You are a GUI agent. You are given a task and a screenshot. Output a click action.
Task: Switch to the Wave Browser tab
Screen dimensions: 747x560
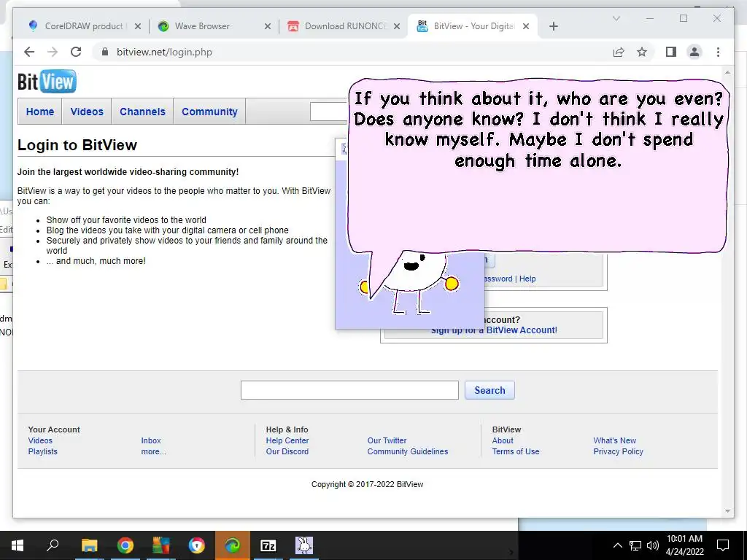[214, 26]
